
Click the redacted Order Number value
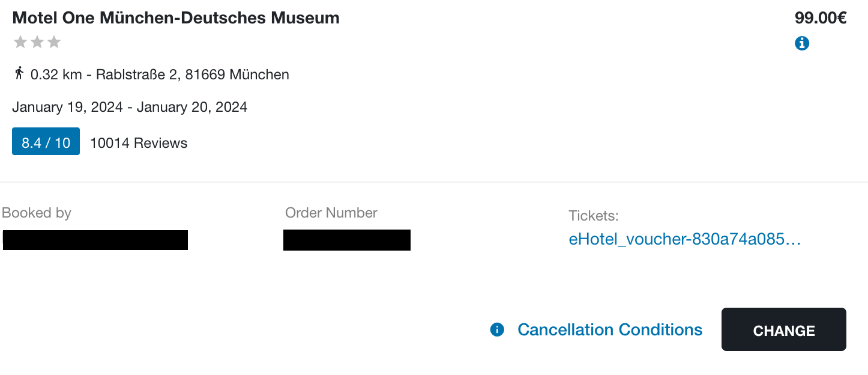347,240
